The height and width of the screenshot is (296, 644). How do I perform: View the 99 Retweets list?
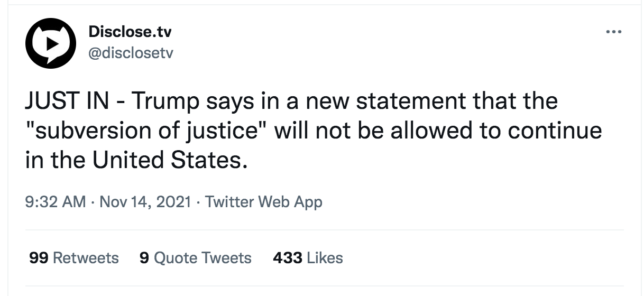click(x=74, y=258)
